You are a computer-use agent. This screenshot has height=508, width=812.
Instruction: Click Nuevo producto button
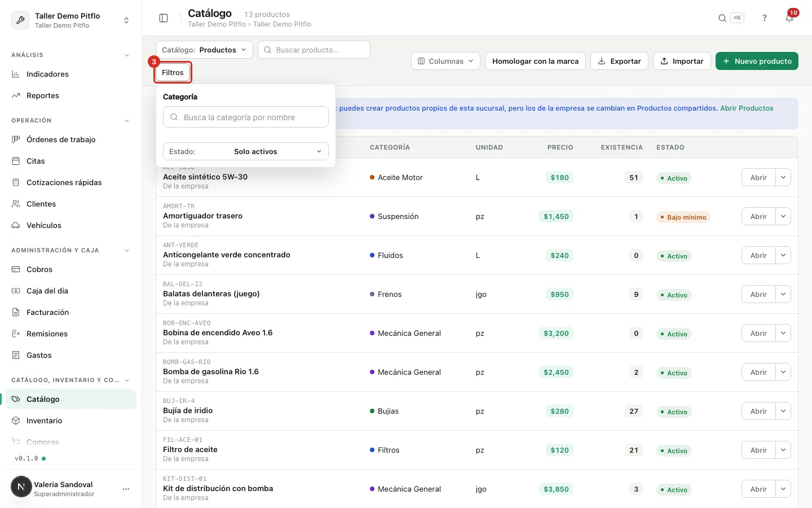757,61
